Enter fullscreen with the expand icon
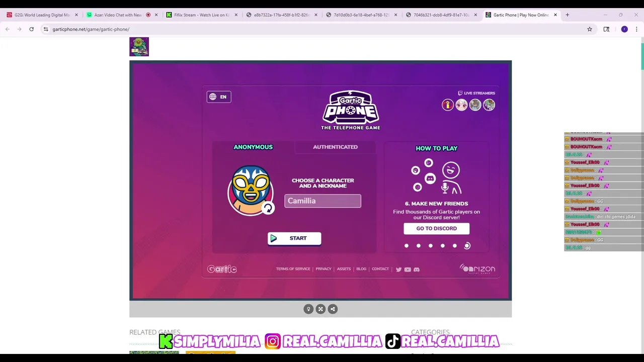This screenshot has width=644, height=362. pos(320,309)
